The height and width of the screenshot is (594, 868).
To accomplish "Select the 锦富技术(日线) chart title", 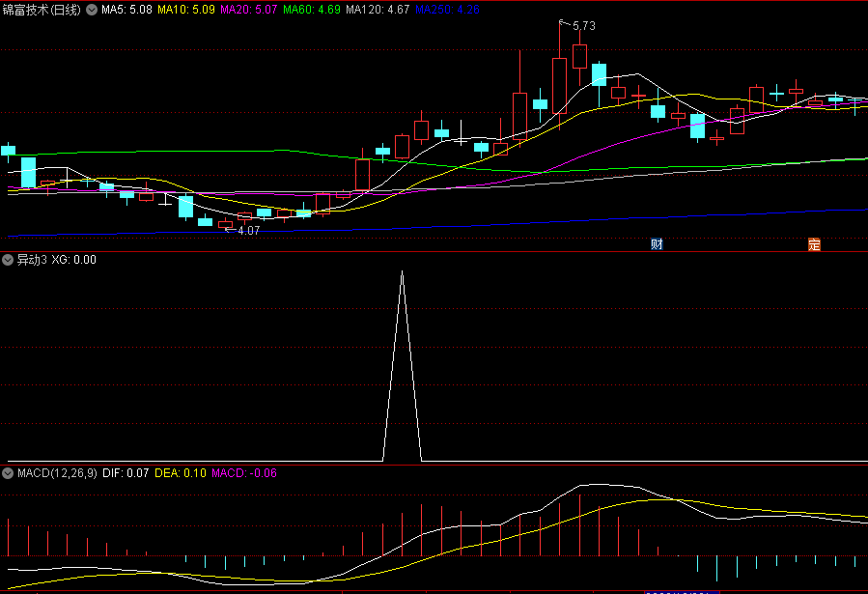I will (42, 10).
